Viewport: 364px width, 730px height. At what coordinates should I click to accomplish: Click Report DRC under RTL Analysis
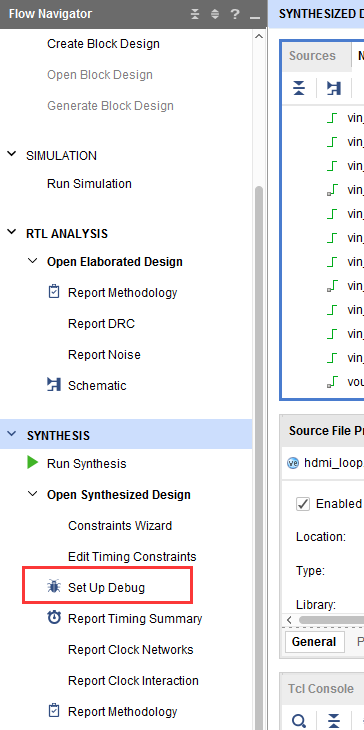[x=101, y=323]
